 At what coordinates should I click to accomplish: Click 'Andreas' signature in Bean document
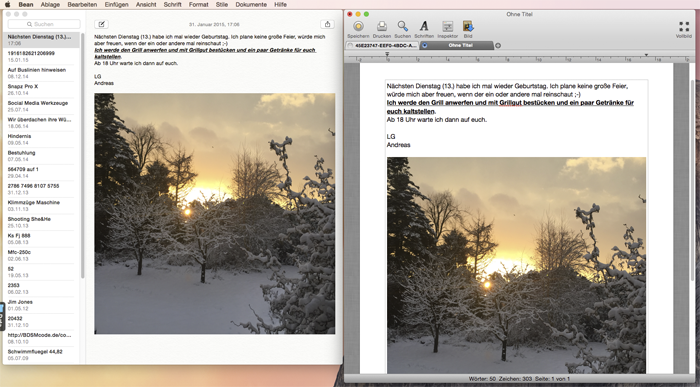(x=398, y=145)
